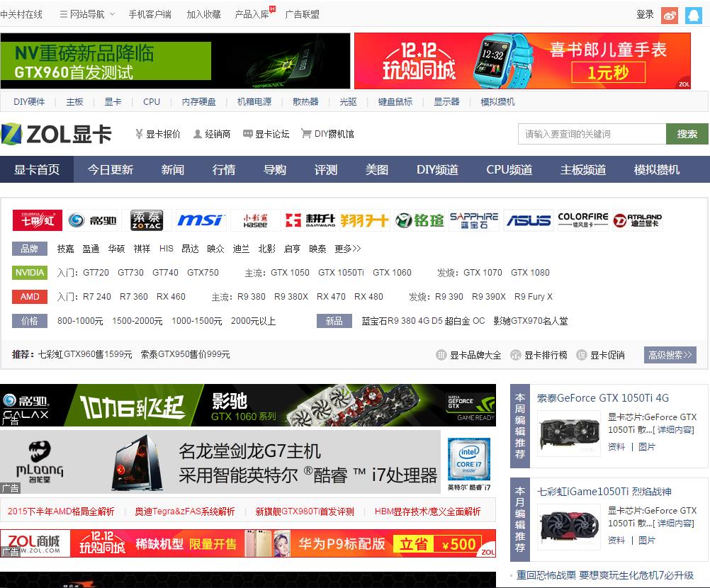
Task: Open 2015下半年AMD格局全解析 article
Action: (61, 511)
